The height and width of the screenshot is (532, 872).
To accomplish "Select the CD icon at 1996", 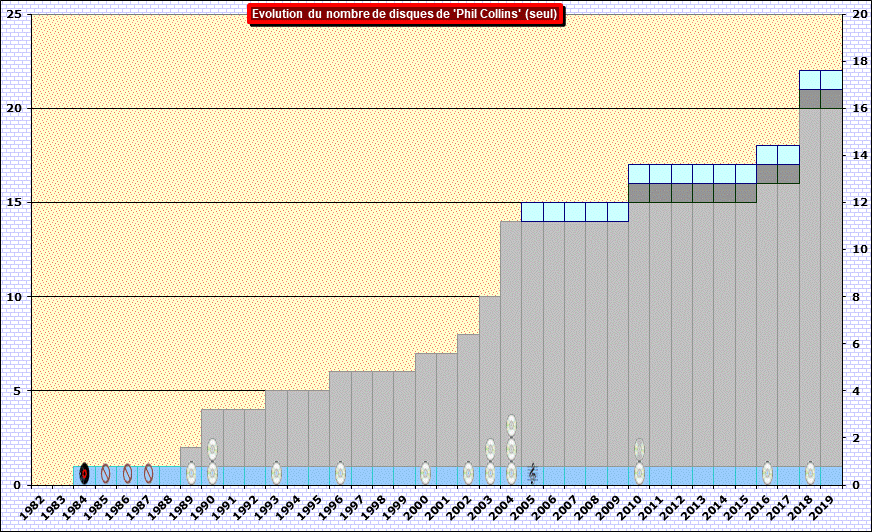I will [x=340, y=473].
